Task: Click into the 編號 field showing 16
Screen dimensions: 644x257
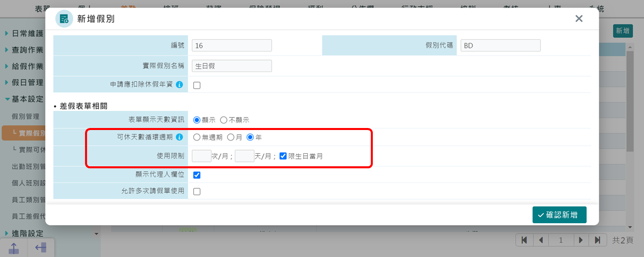Action: 232,45
